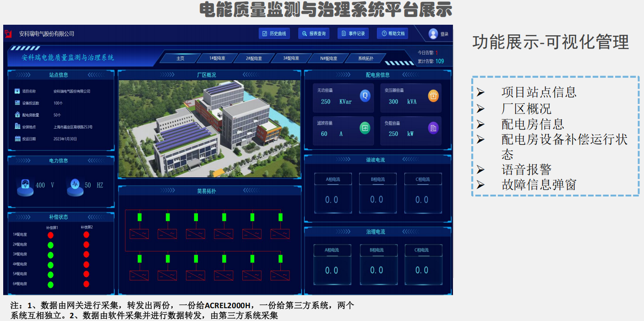Click the blue Q icon for 无功容量
Image resolution: width=644 pixels, height=321 pixels.
click(x=365, y=96)
